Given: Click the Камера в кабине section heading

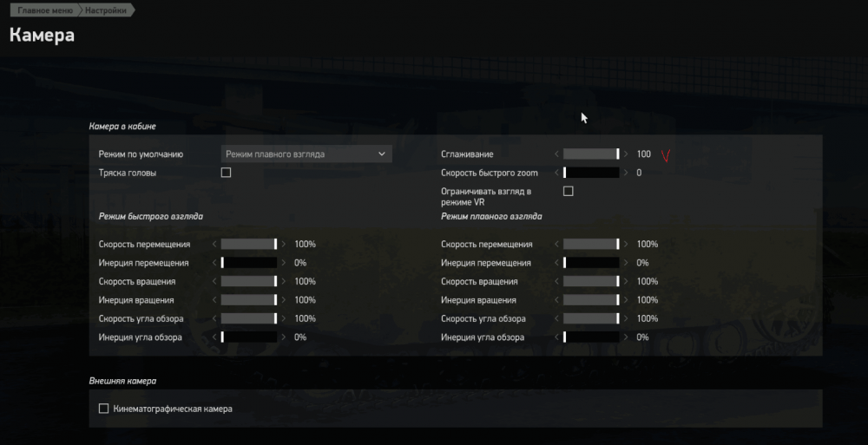Looking at the screenshot, I should [x=122, y=126].
